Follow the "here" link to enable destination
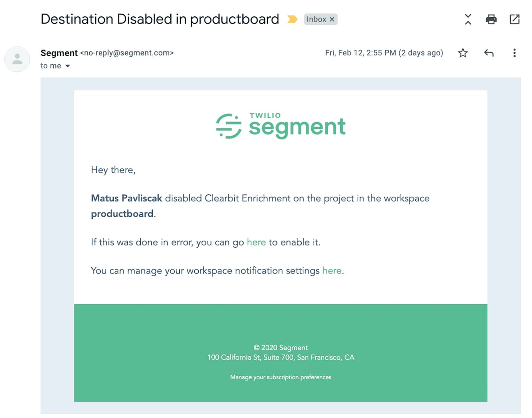Screen dimensions: 532x418 pos(256,242)
